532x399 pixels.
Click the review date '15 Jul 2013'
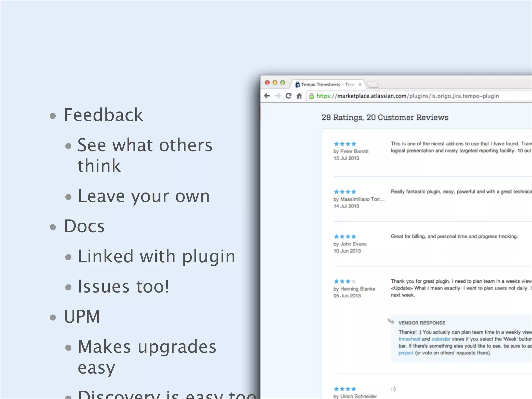coord(346,158)
